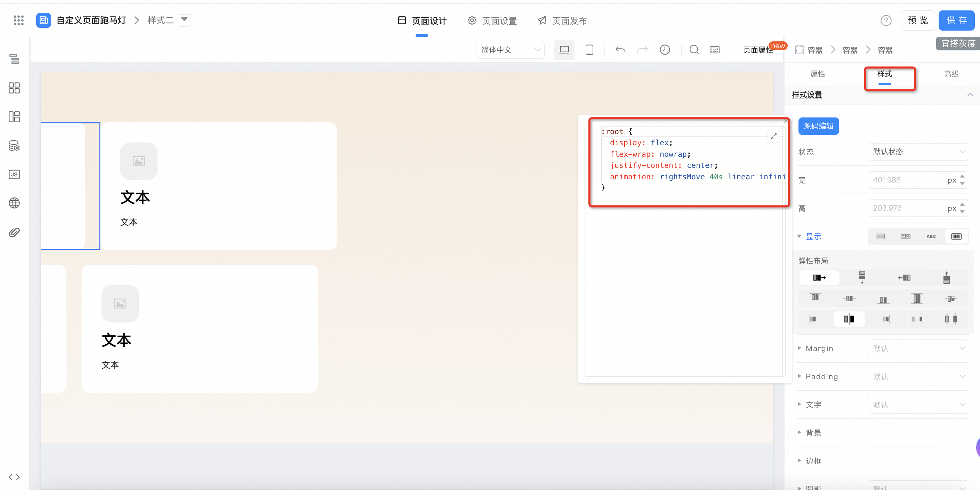Screen dimensions: 980x490
Task: Open the 高级 tab
Action: (x=951, y=74)
